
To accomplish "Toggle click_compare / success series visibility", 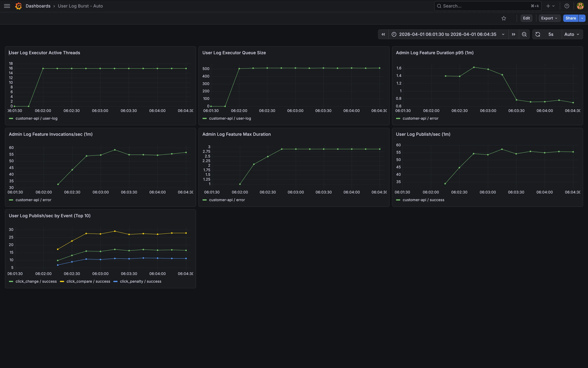I will click(x=85, y=281).
